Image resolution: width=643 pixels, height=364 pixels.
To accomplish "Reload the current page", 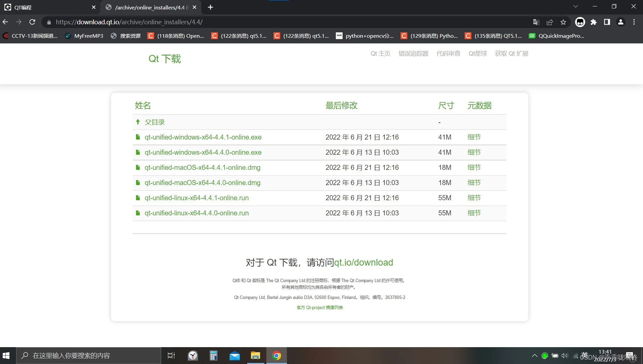I will [32, 22].
